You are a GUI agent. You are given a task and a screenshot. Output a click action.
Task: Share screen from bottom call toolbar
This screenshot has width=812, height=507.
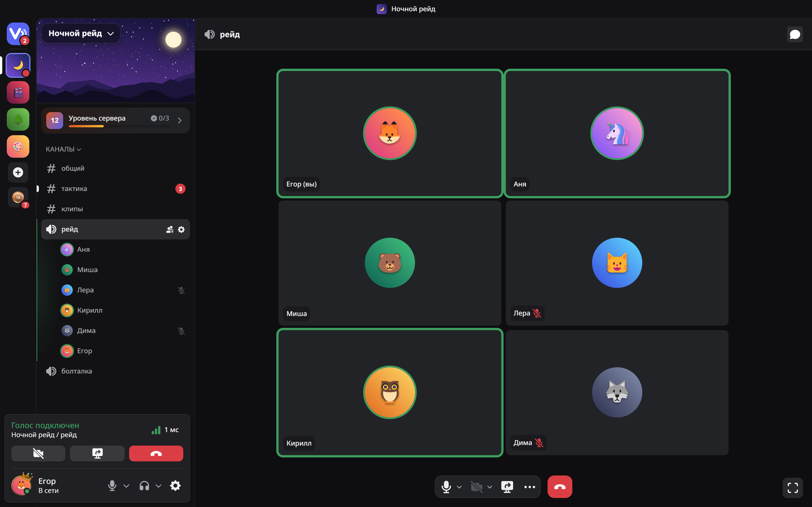[507, 486]
